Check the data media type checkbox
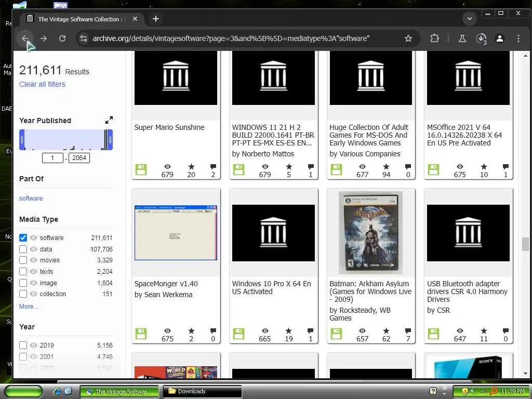532x399 pixels. pos(23,249)
